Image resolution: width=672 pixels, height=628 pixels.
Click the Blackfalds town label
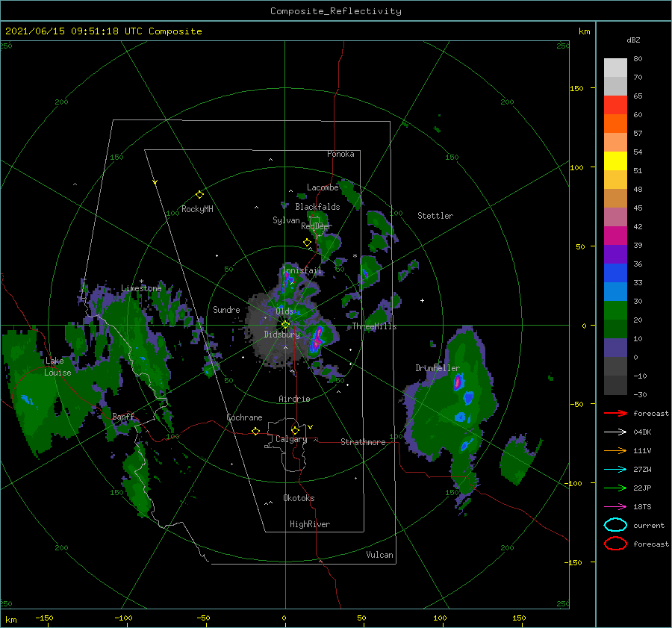(317, 207)
